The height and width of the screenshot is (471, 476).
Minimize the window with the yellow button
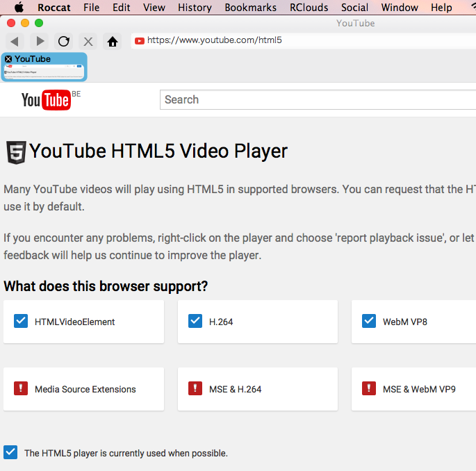tap(25, 23)
